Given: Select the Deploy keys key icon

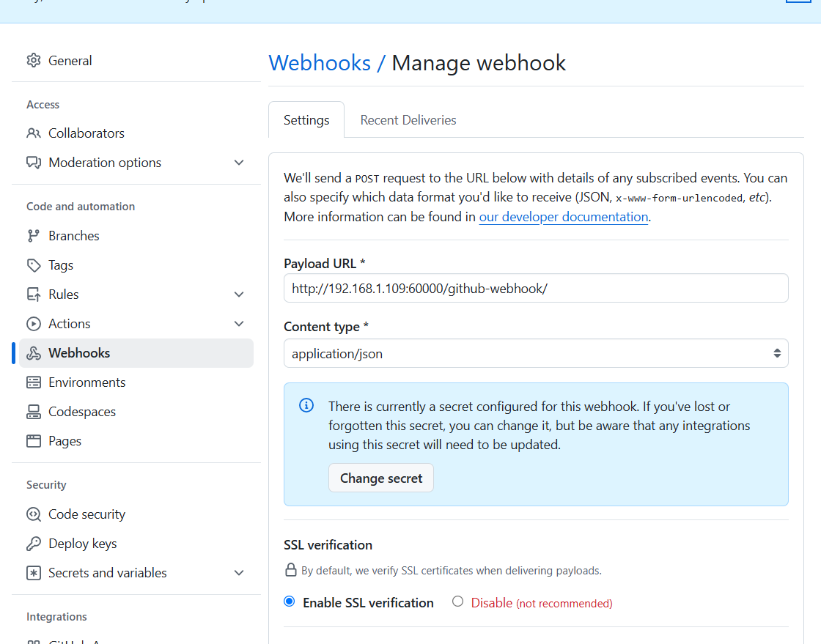Looking at the screenshot, I should pos(33,543).
